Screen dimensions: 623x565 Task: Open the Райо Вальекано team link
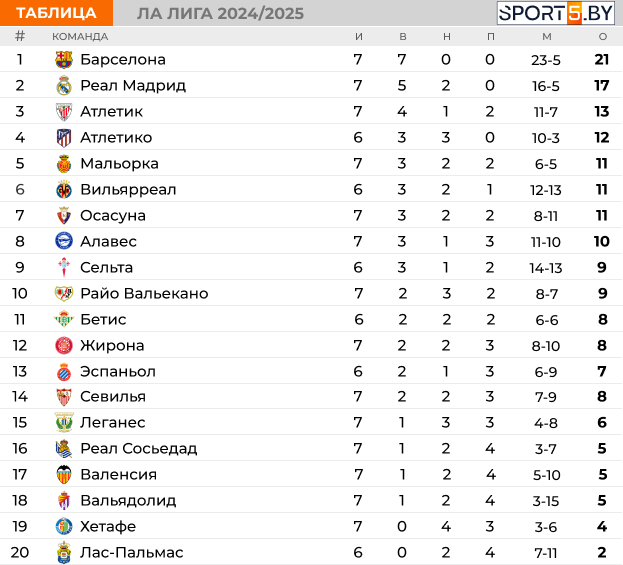point(144,294)
